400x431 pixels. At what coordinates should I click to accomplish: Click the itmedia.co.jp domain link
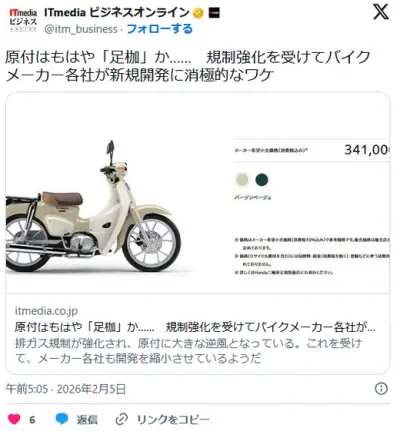(x=46, y=311)
